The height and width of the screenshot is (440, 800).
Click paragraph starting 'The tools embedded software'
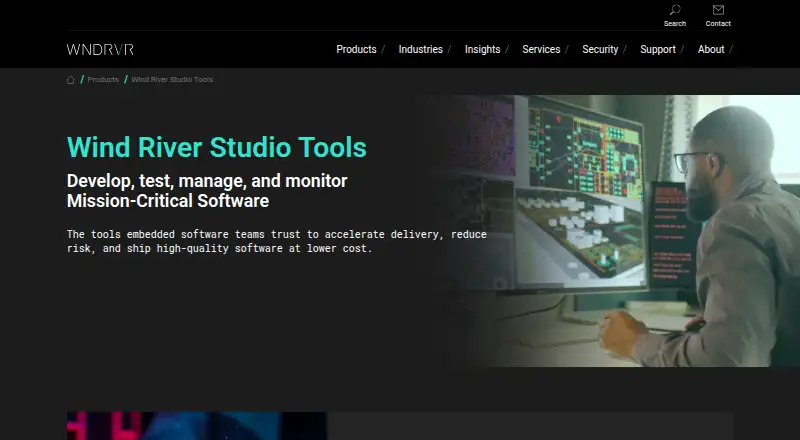pyautogui.click(x=277, y=241)
